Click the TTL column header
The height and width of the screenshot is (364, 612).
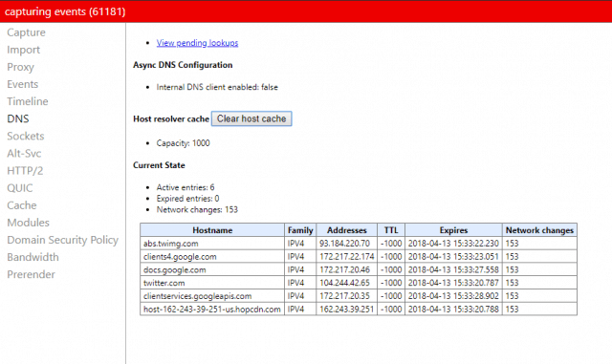point(391,230)
